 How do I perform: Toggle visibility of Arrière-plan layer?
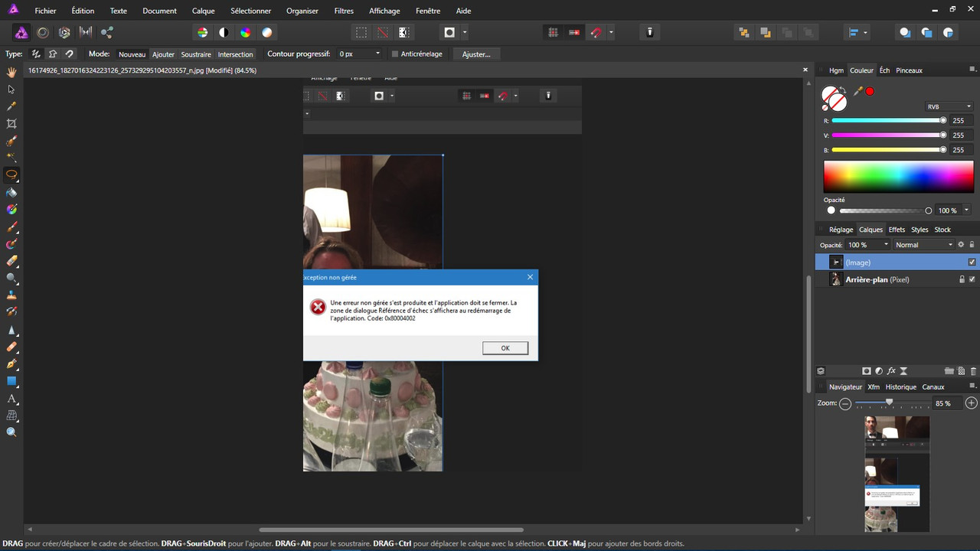[972, 279]
